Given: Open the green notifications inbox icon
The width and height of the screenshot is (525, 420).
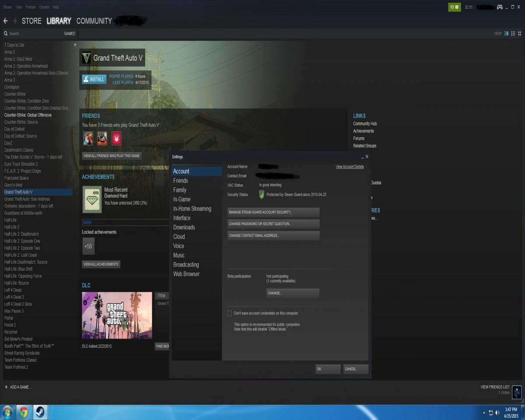Looking at the screenshot, I should pos(455,7).
